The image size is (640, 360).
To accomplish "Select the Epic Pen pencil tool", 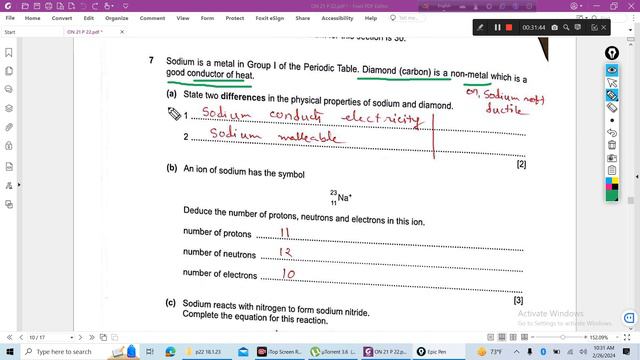I will point(611,95).
